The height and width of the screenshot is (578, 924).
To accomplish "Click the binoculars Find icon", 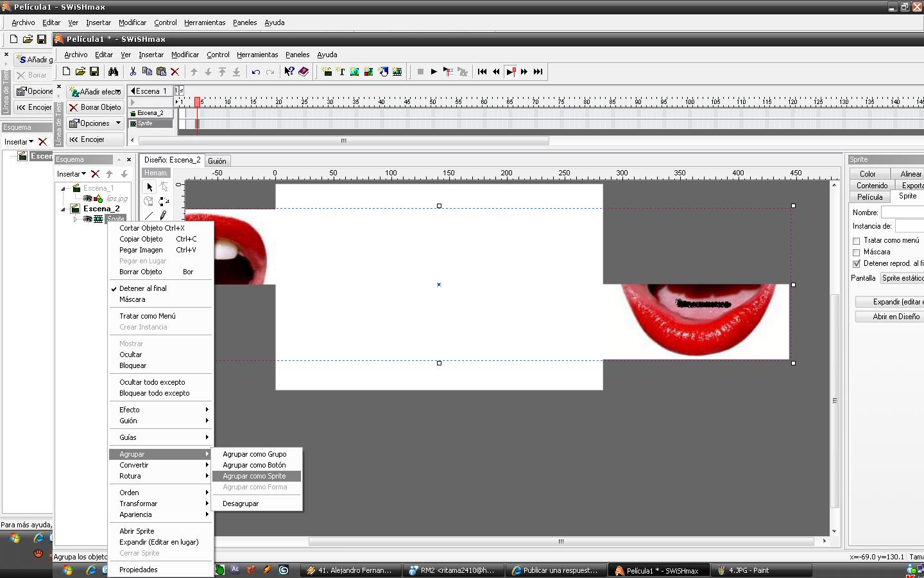I will coord(114,71).
